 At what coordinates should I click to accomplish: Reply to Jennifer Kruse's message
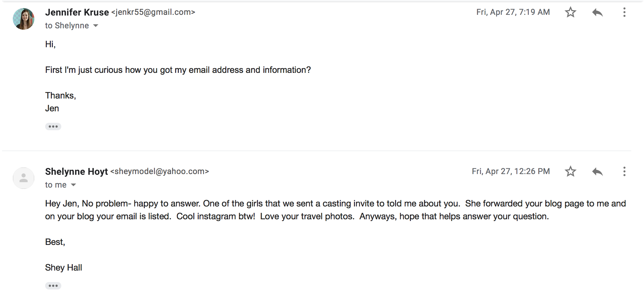(597, 12)
